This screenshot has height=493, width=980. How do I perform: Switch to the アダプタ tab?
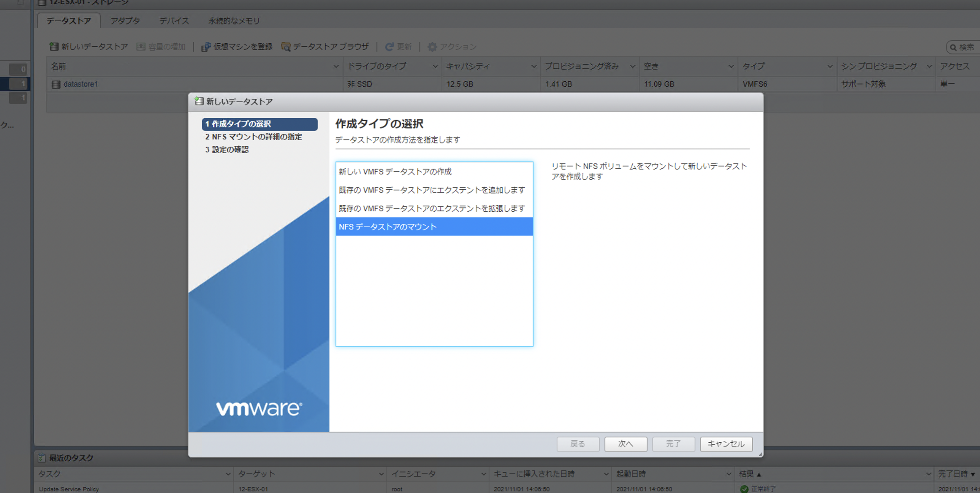[125, 20]
